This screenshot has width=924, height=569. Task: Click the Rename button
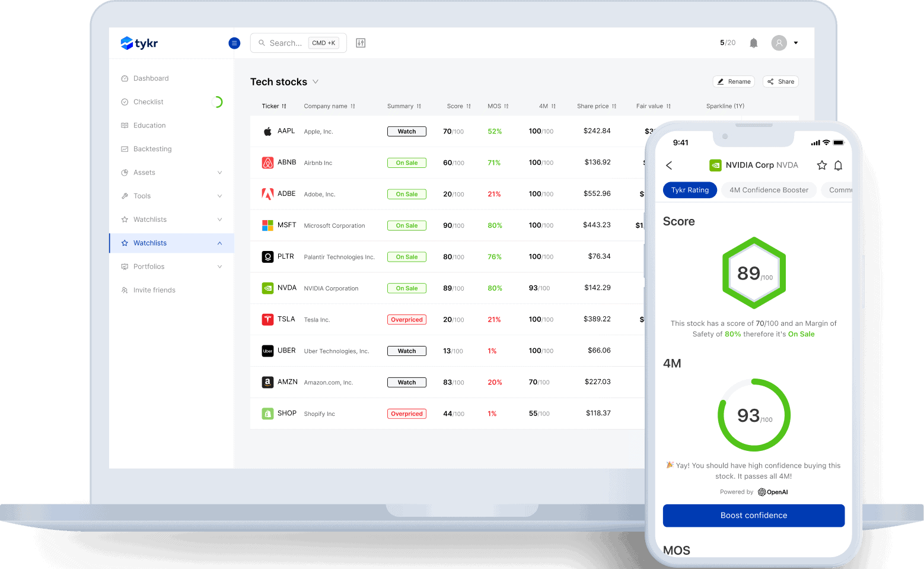click(x=734, y=82)
